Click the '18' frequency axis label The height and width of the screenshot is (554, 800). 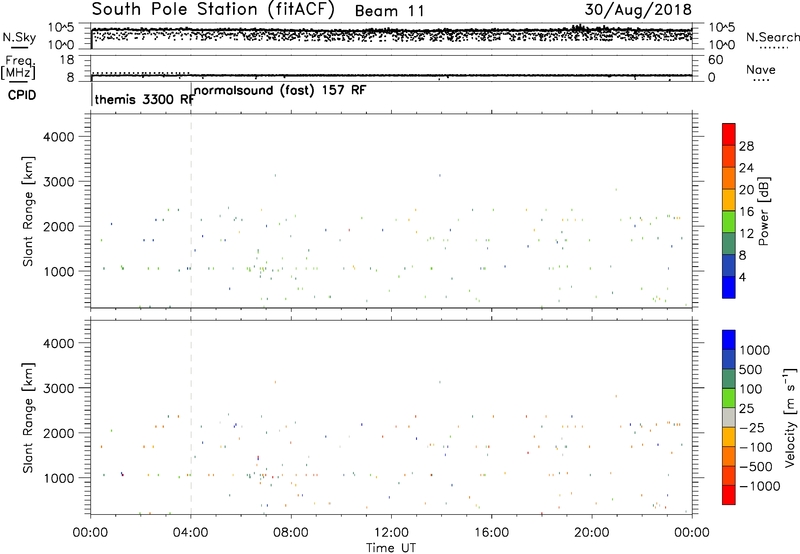point(66,60)
